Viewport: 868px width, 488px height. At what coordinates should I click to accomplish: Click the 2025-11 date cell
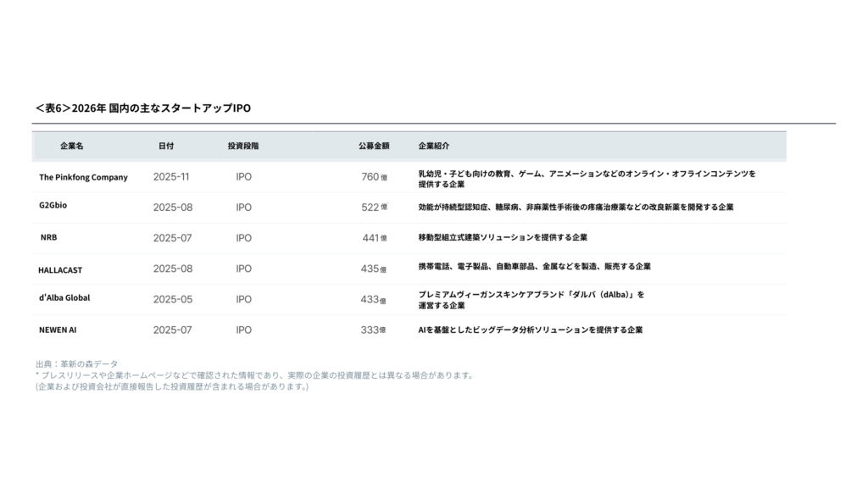[171, 177]
